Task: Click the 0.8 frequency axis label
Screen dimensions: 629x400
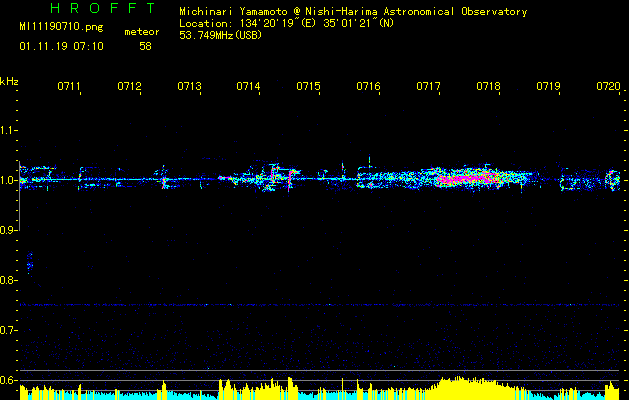Action: coord(9,280)
